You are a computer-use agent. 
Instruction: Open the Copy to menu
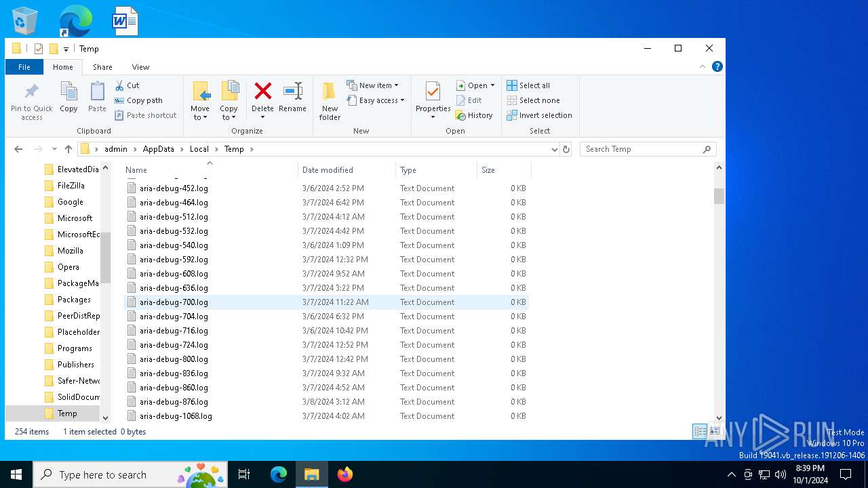tap(229, 101)
